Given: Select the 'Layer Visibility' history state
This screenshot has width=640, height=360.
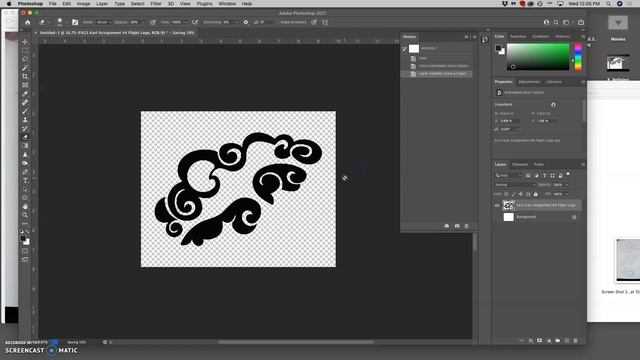Looking at the screenshot, I should (437, 74).
